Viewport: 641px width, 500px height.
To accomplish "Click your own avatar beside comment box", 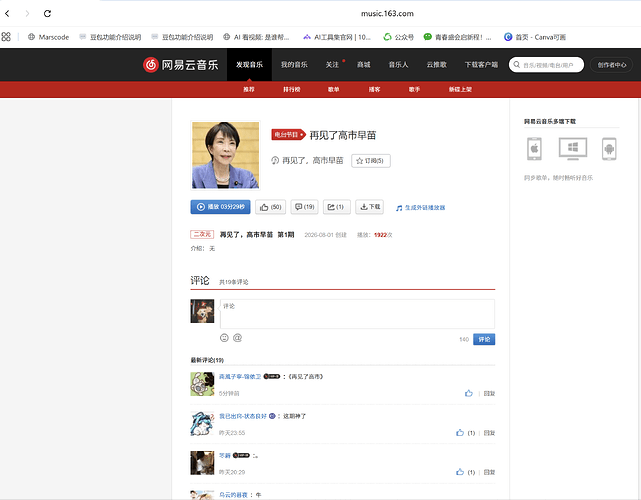I will pyautogui.click(x=202, y=311).
